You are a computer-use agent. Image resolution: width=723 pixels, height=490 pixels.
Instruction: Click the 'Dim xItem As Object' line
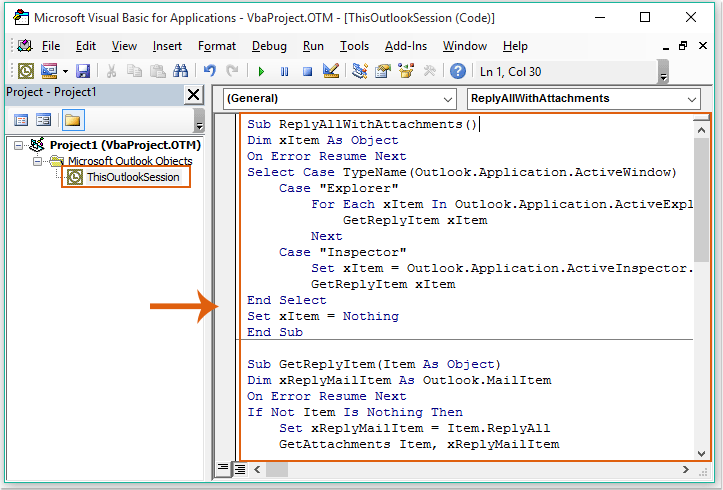coord(322,140)
